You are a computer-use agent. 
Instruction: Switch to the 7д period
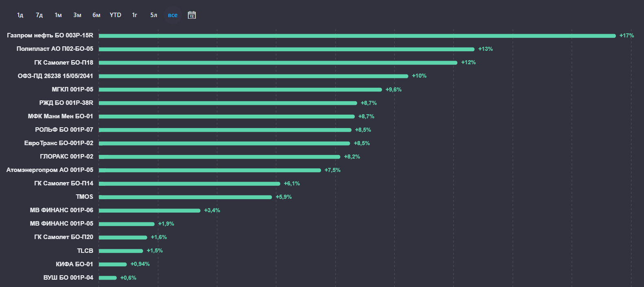point(39,15)
